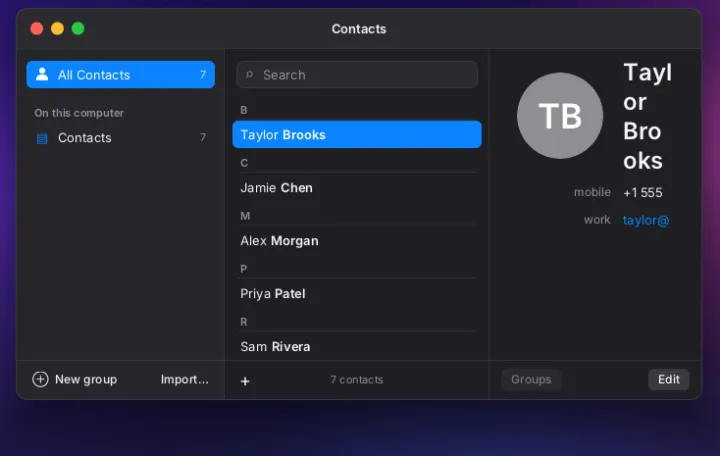Click the TB avatar circle
The height and width of the screenshot is (456, 720).
point(560,116)
